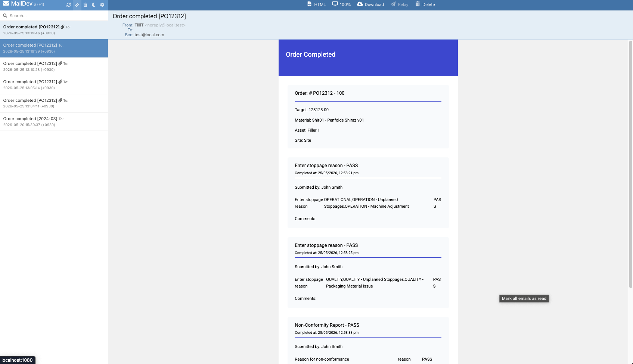Switch email view to HTML

316,4
